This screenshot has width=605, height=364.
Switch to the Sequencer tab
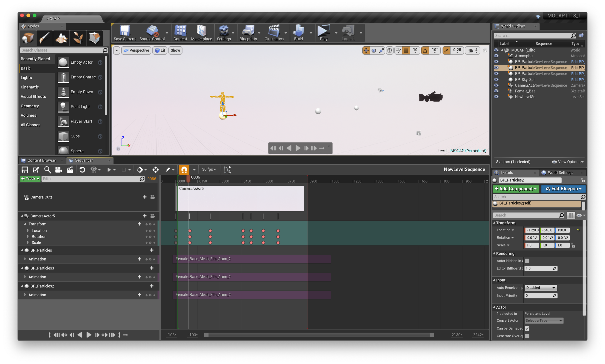pos(84,160)
